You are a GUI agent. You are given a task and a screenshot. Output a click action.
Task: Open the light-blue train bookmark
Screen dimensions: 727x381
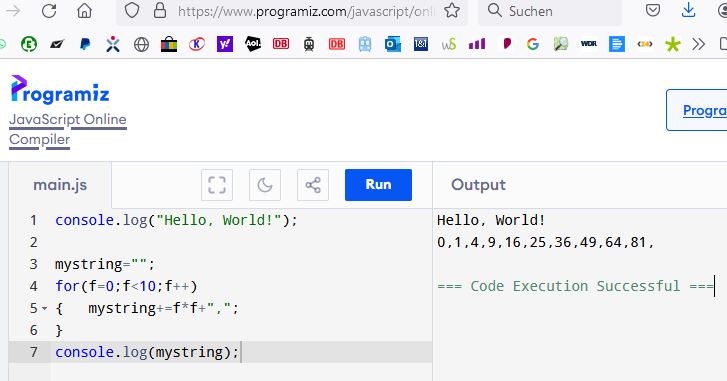365,44
